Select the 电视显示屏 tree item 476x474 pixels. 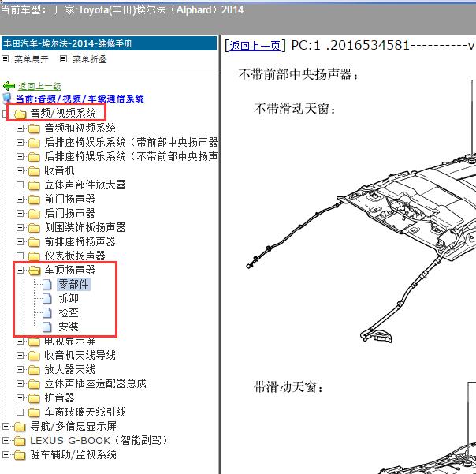point(69,342)
